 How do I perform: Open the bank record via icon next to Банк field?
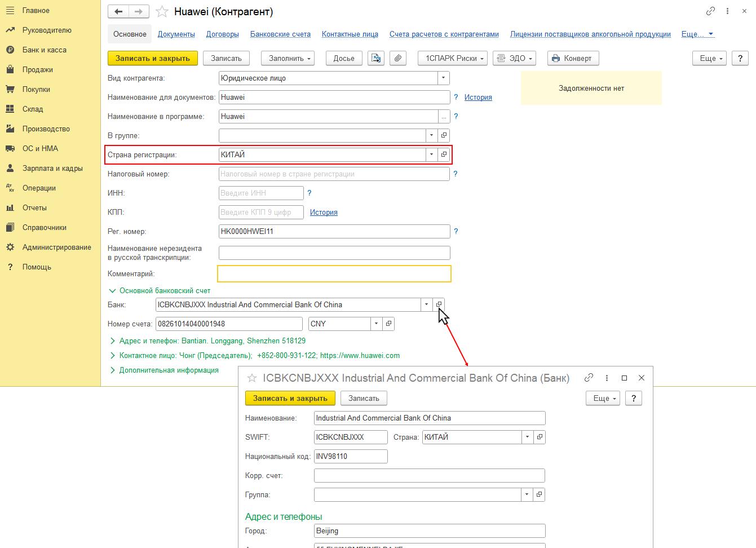(439, 304)
